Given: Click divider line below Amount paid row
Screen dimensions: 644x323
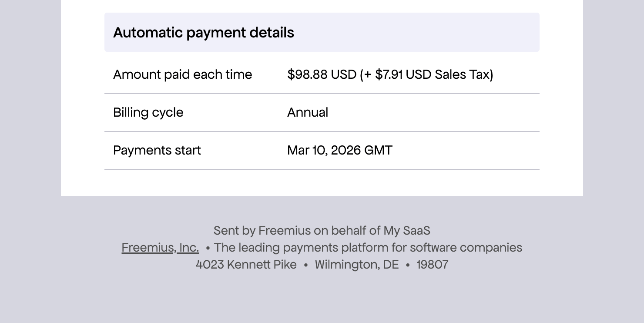Looking at the screenshot, I should click(x=322, y=94).
